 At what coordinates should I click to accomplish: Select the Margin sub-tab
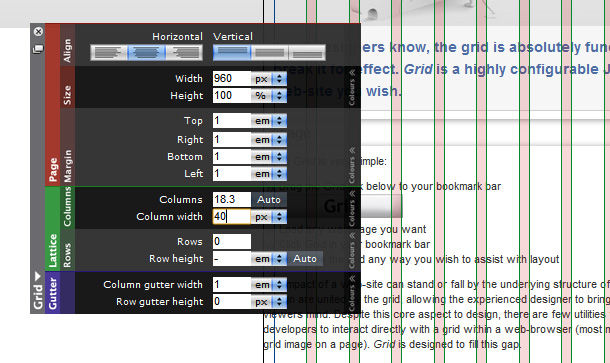[x=67, y=147]
